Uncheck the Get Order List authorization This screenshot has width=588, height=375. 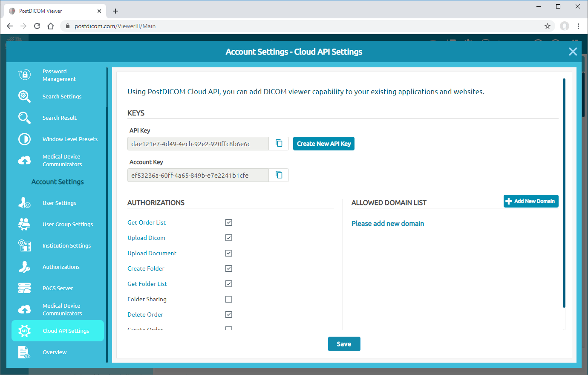[x=229, y=222]
